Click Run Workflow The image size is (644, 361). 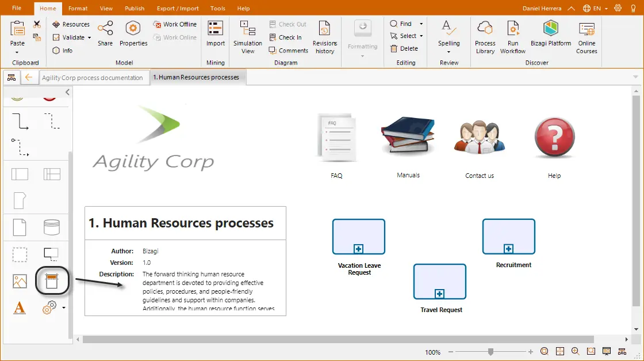[512, 37]
